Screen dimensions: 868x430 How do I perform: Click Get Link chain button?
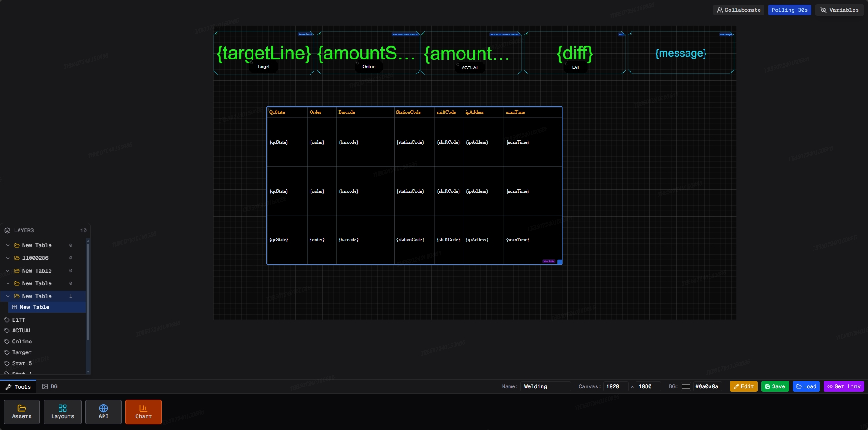point(843,386)
